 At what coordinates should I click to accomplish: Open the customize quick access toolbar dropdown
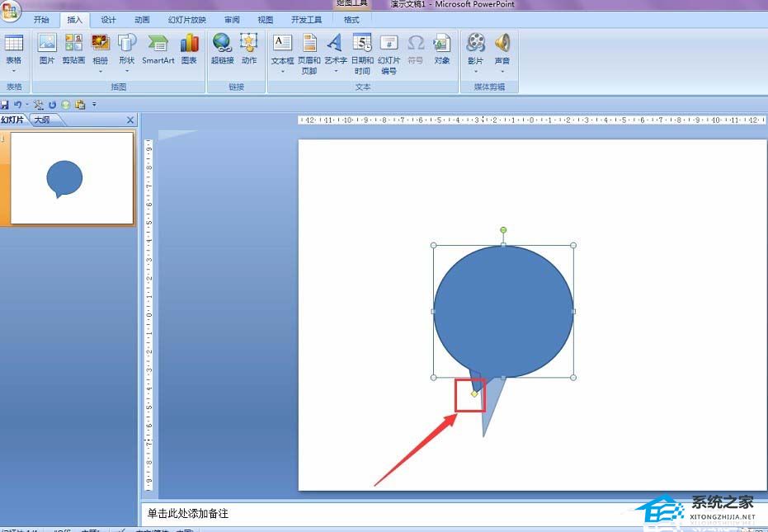[94, 105]
